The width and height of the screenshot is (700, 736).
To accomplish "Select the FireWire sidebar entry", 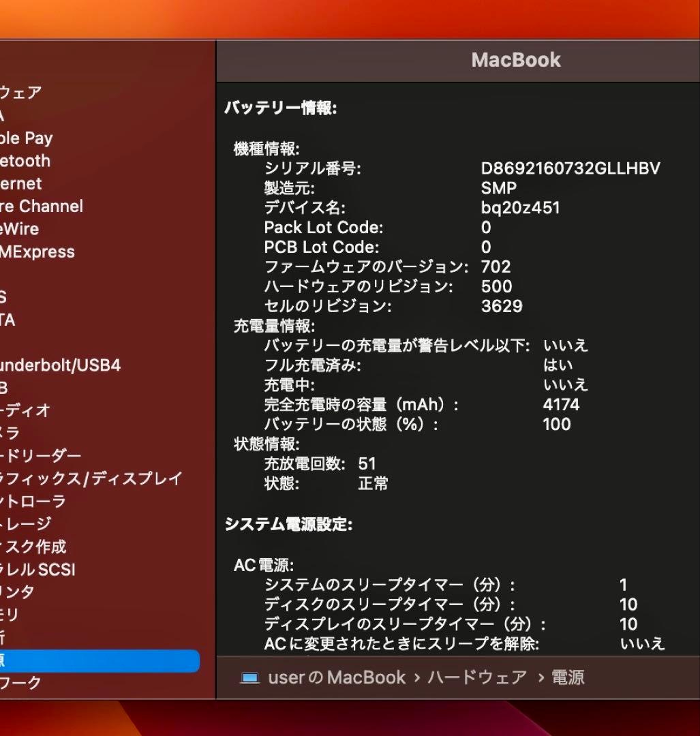I will point(19,230).
